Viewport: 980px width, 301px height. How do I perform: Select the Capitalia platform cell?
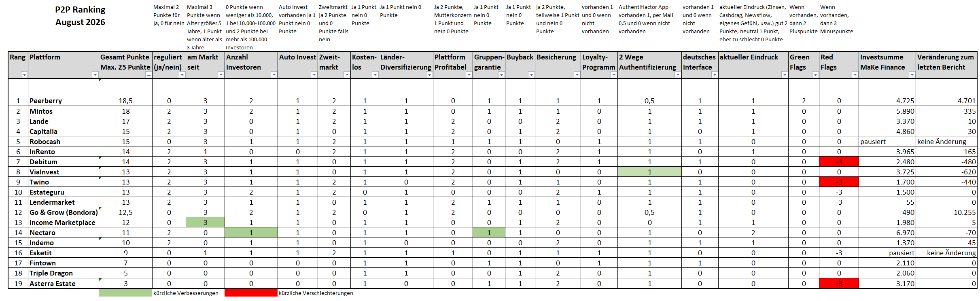(64, 131)
